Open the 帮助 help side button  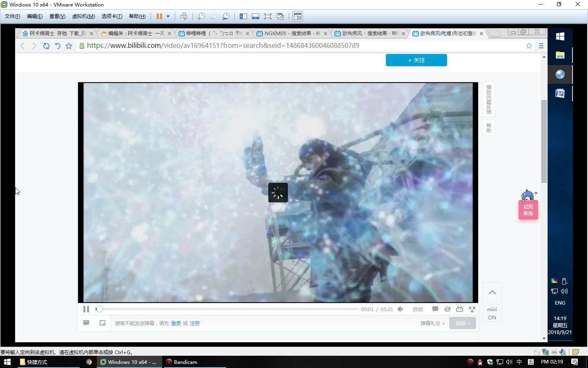click(x=489, y=128)
